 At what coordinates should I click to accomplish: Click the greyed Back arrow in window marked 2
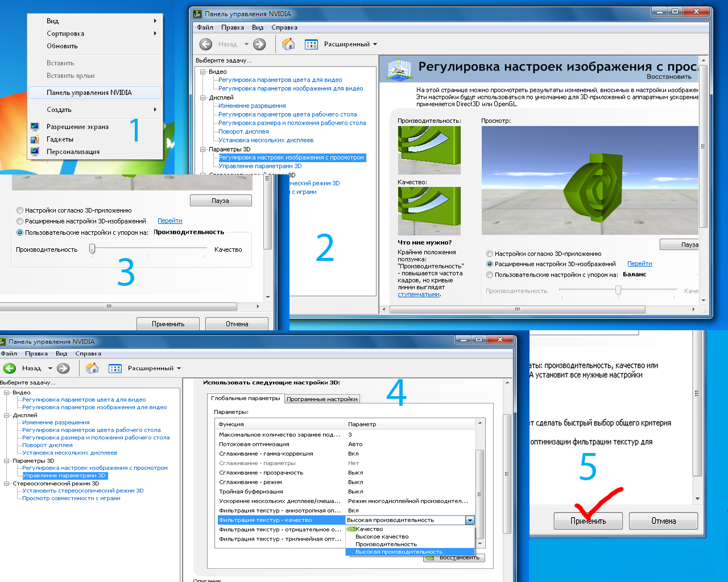(x=206, y=44)
